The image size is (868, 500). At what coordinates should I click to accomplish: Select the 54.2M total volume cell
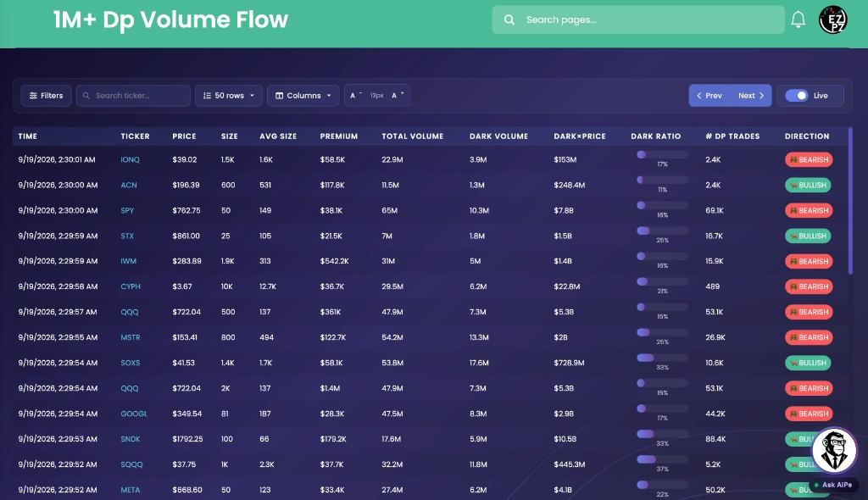pyautogui.click(x=392, y=337)
